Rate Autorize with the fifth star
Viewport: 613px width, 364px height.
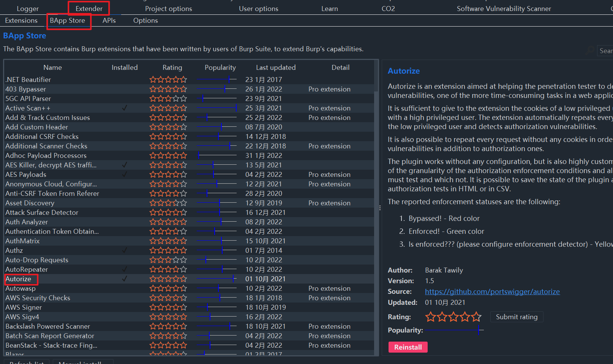pos(476,317)
